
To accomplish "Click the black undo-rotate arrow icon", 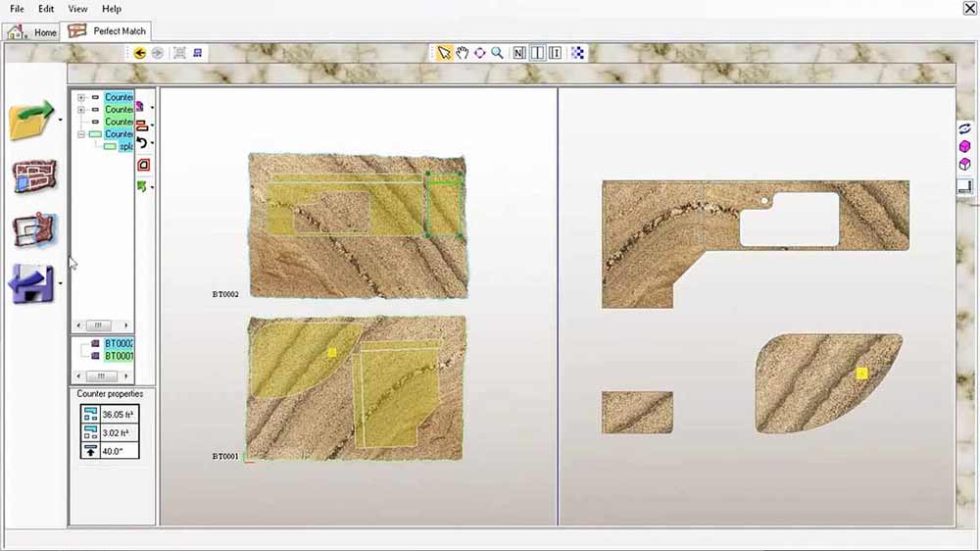I will 142,143.
